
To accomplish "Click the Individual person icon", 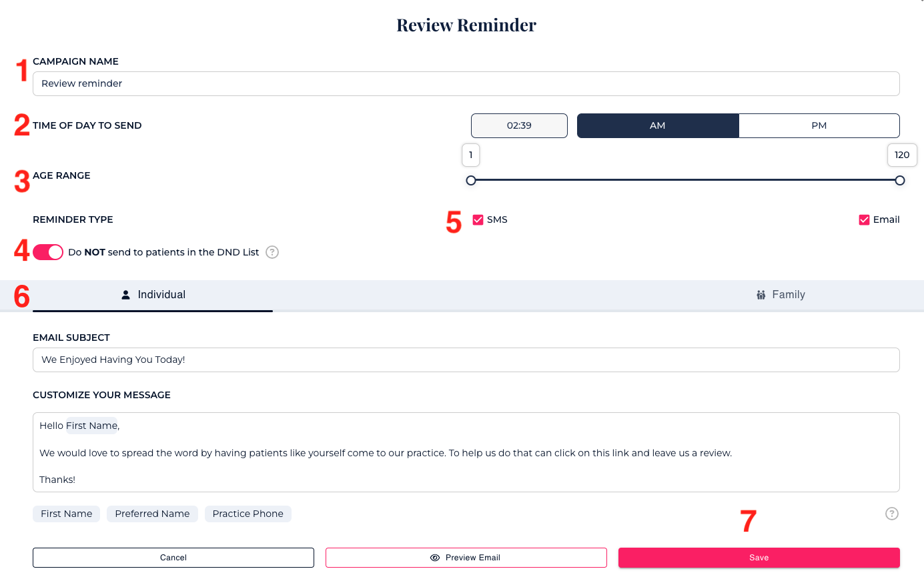I will [125, 295].
